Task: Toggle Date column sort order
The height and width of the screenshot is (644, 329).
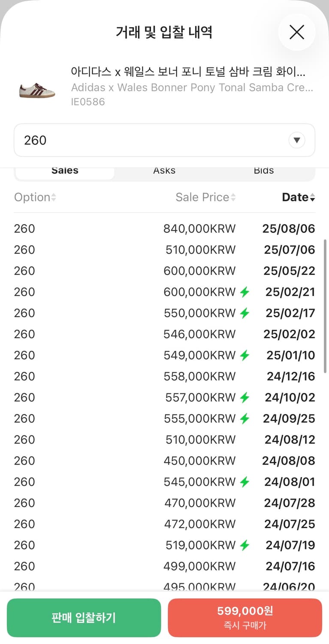Action: pos(299,197)
